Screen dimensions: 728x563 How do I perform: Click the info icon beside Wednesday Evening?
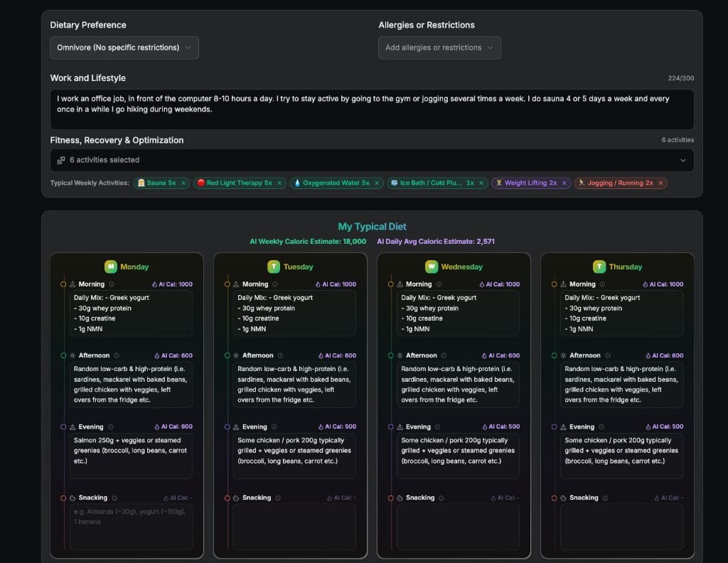click(437, 427)
